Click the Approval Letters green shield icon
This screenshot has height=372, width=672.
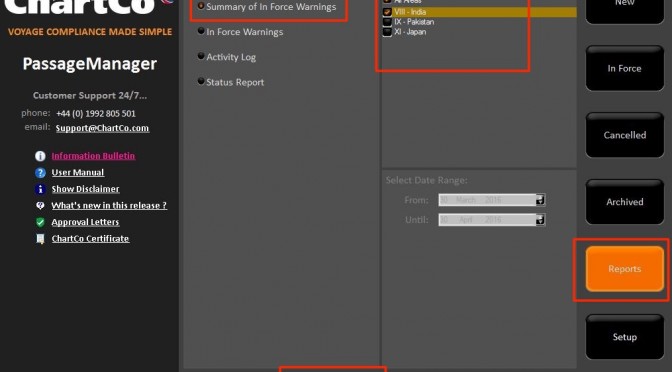40,222
